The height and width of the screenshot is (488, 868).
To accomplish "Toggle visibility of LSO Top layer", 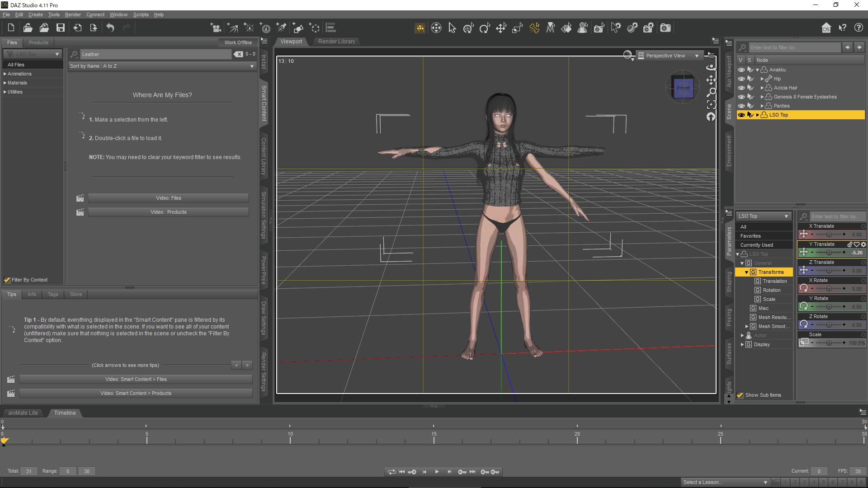I will pyautogui.click(x=741, y=114).
